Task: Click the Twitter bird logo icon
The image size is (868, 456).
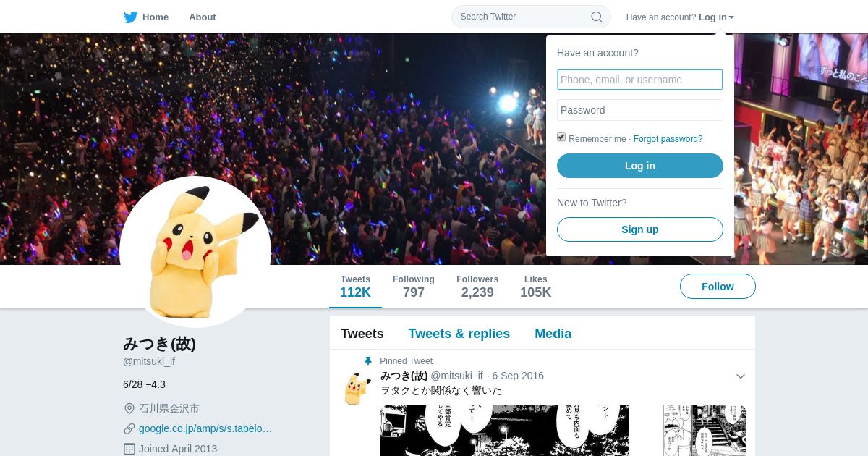Action: [x=130, y=17]
